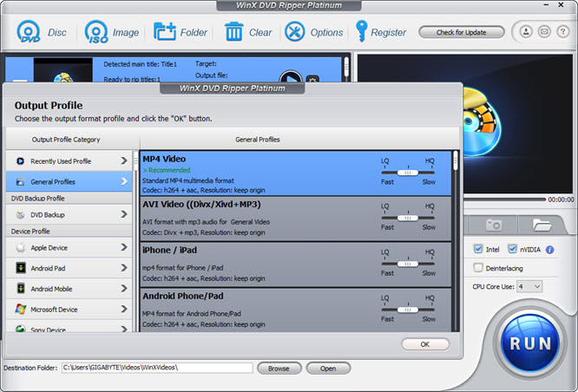Click Check for Update button
Viewport: 578px width, 392px height.
pos(461,32)
